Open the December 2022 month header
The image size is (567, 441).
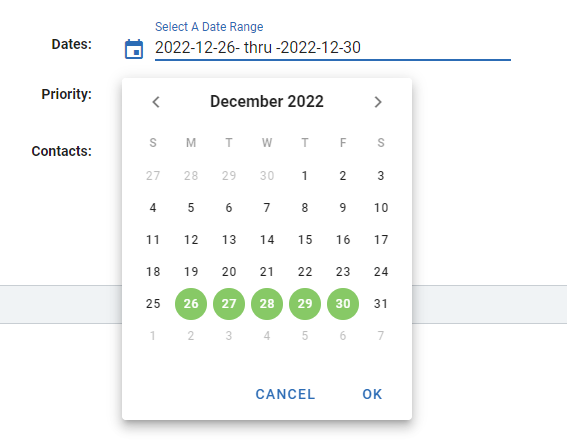point(267,102)
